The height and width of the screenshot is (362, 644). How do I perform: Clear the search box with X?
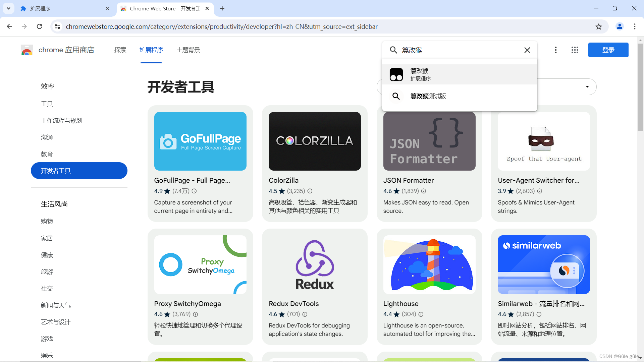click(x=527, y=50)
